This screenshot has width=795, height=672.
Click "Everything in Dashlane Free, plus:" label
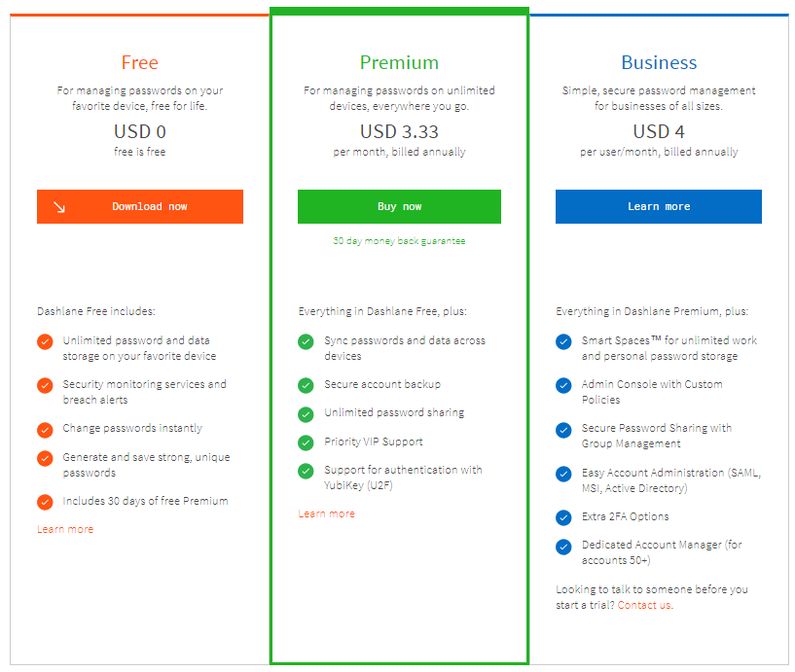pyautogui.click(x=382, y=311)
